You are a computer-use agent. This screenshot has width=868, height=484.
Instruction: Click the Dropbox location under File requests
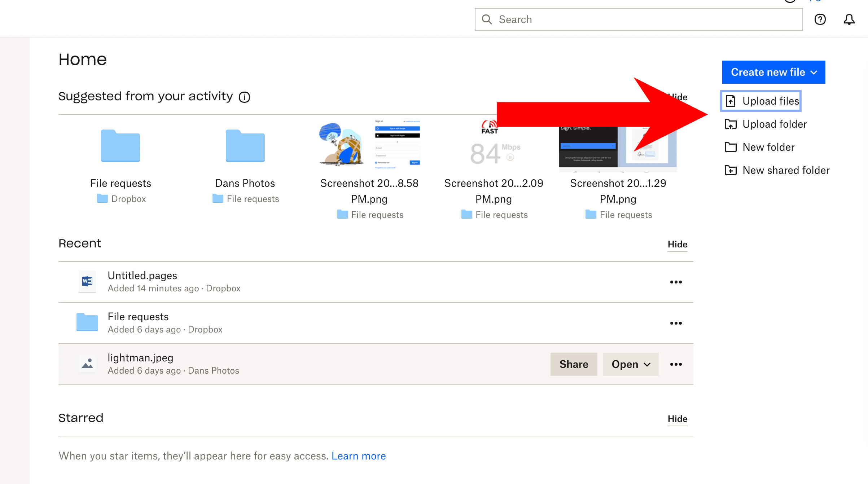128,199
